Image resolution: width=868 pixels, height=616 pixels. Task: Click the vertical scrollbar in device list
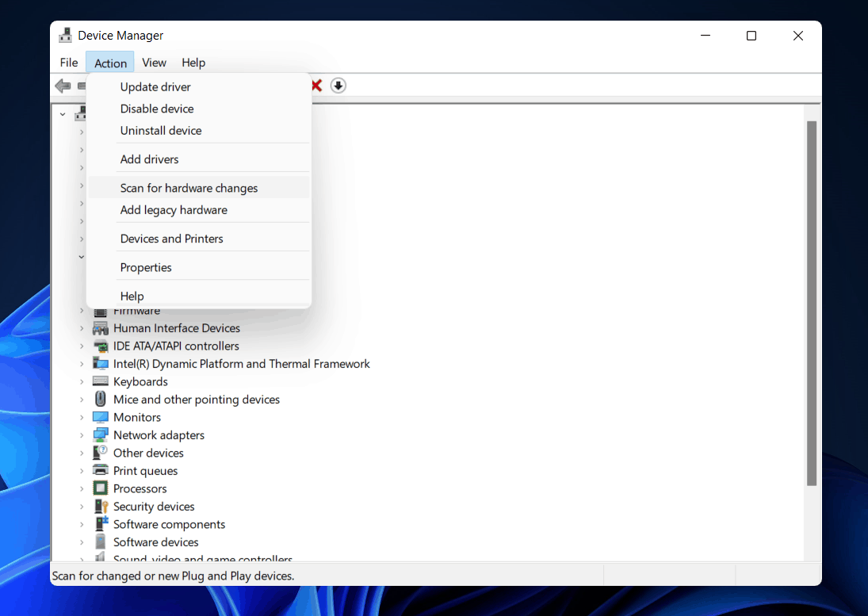(811, 301)
